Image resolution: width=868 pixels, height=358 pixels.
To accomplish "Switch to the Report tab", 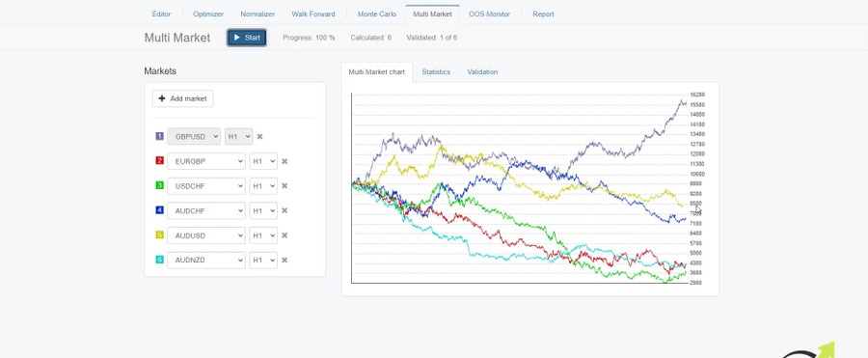I will [x=543, y=14].
